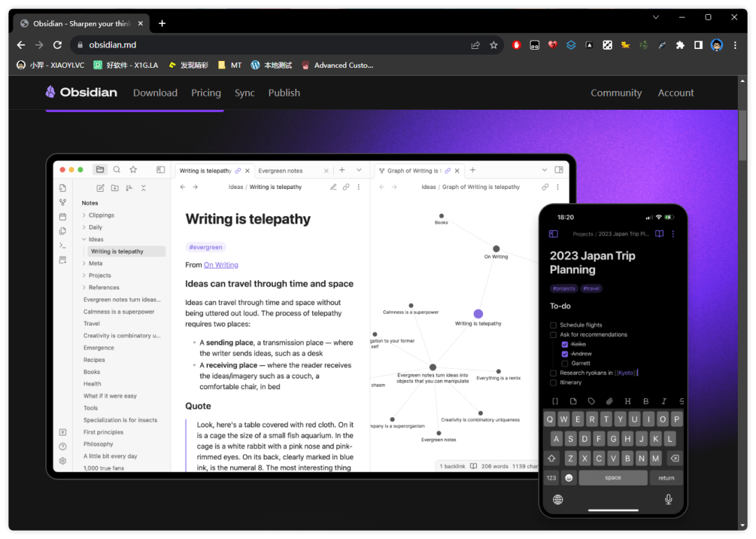Reload the current browser page
Viewport: 756px width, 539px height.
point(57,45)
